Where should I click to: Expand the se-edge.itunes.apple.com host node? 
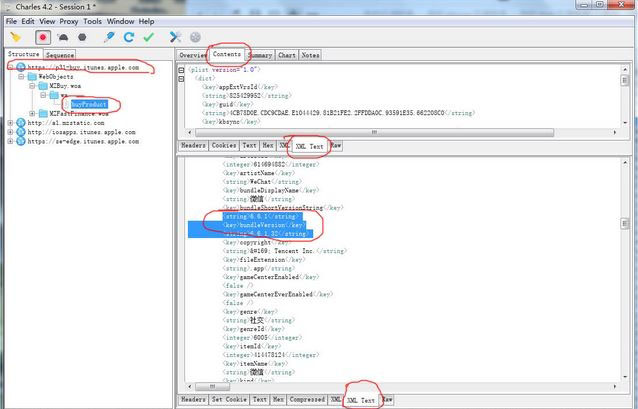click(x=11, y=141)
